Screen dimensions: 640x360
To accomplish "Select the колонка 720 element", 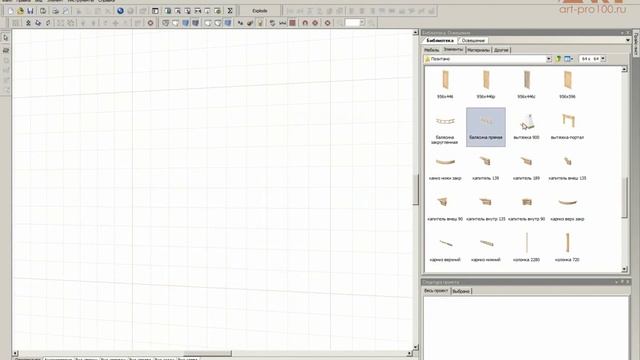I will tap(567, 248).
